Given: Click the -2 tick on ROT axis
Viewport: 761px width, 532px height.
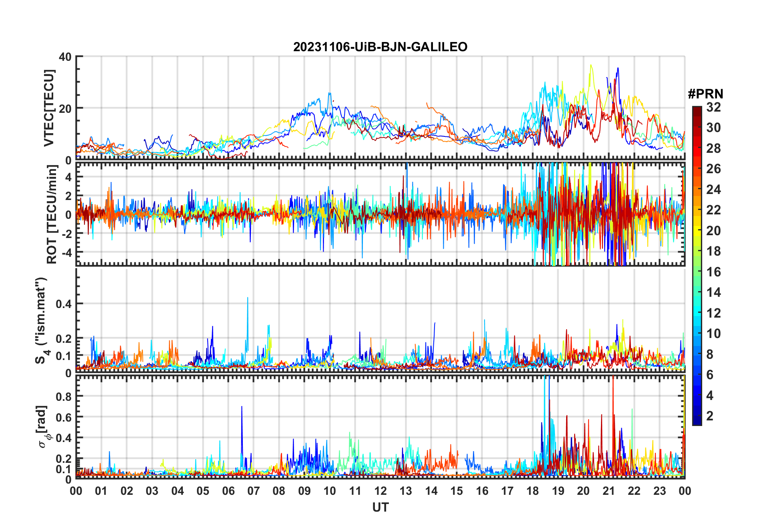Looking at the screenshot, I should point(67,234).
